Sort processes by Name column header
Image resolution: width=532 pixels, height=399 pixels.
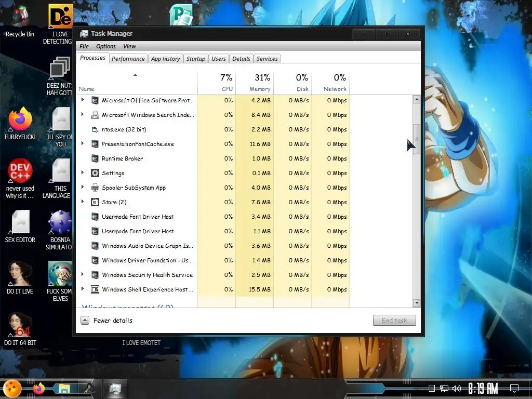[137, 83]
